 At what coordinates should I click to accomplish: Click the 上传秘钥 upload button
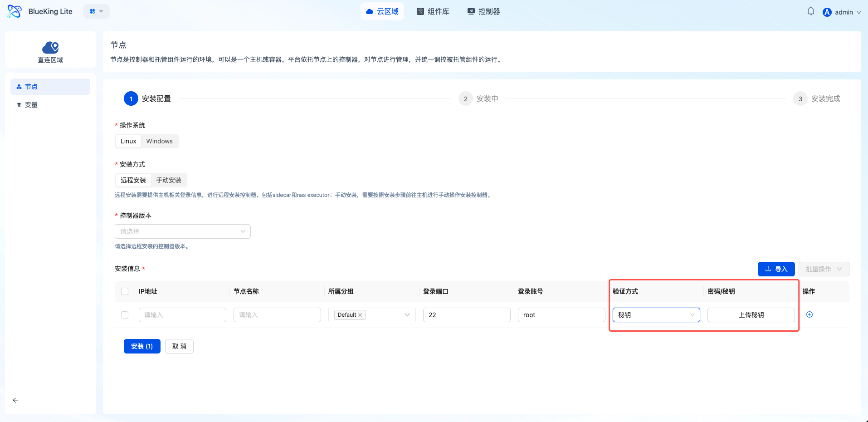[751, 315]
